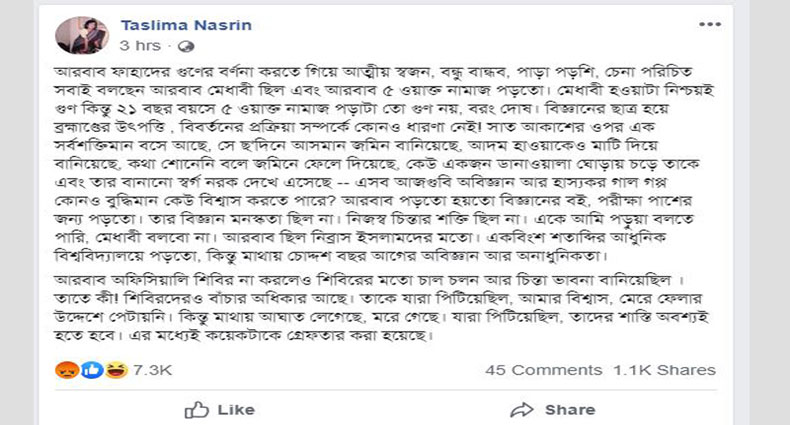Open the 7.3K reactions count

[x=152, y=370]
